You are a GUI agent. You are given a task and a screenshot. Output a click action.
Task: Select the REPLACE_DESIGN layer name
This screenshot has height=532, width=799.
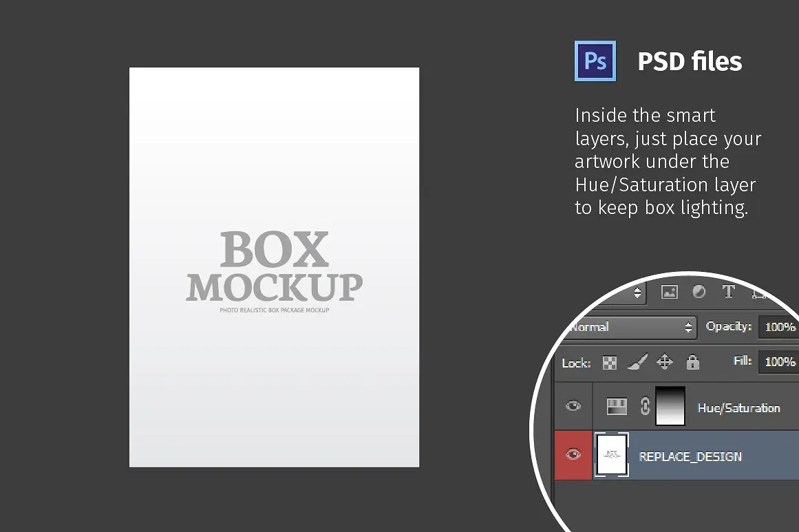[x=690, y=456]
